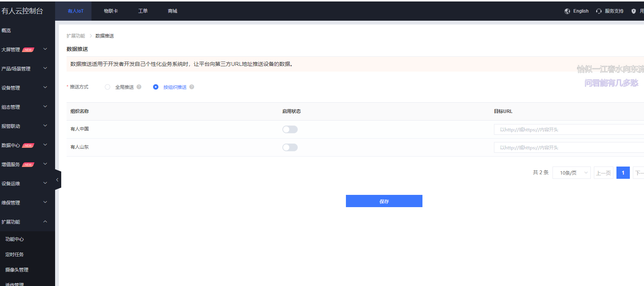This screenshot has height=286, width=644.
Task: Switch to the 物联卡 top tab
Action: 111,11
